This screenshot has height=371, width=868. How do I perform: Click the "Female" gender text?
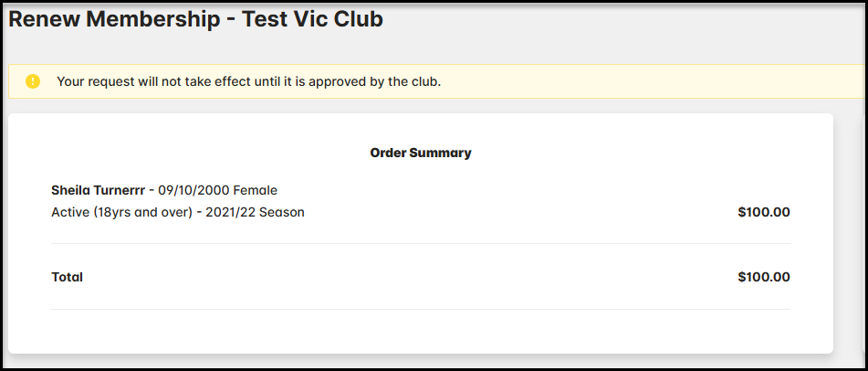[x=256, y=190]
